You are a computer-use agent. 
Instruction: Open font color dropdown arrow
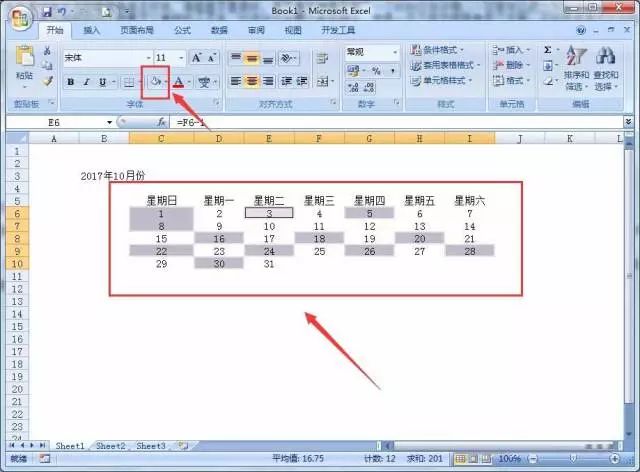(x=189, y=82)
